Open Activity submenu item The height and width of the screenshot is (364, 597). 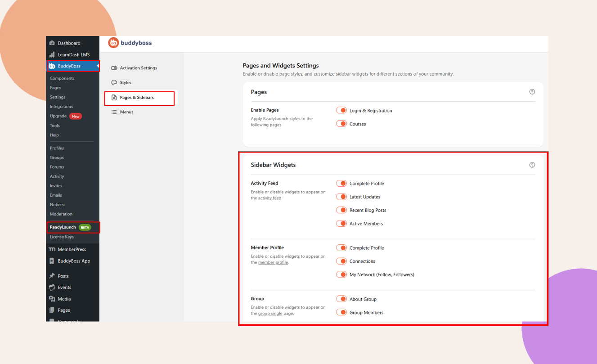57,176
